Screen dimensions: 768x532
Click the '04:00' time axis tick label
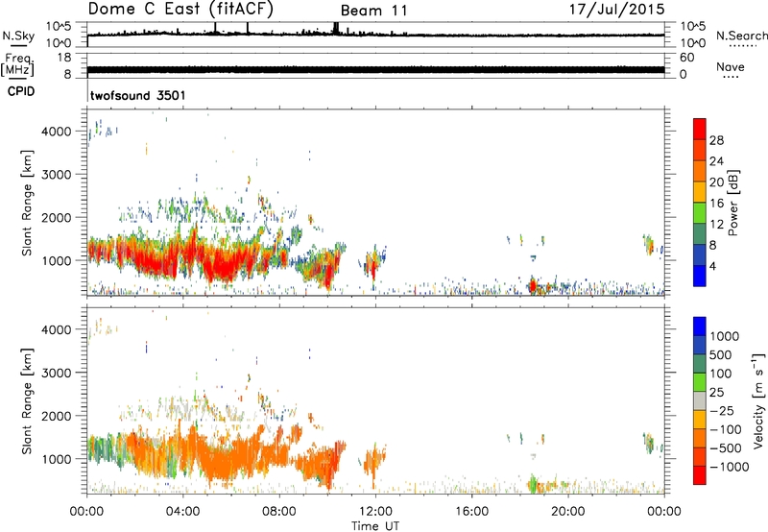[x=182, y=512]
